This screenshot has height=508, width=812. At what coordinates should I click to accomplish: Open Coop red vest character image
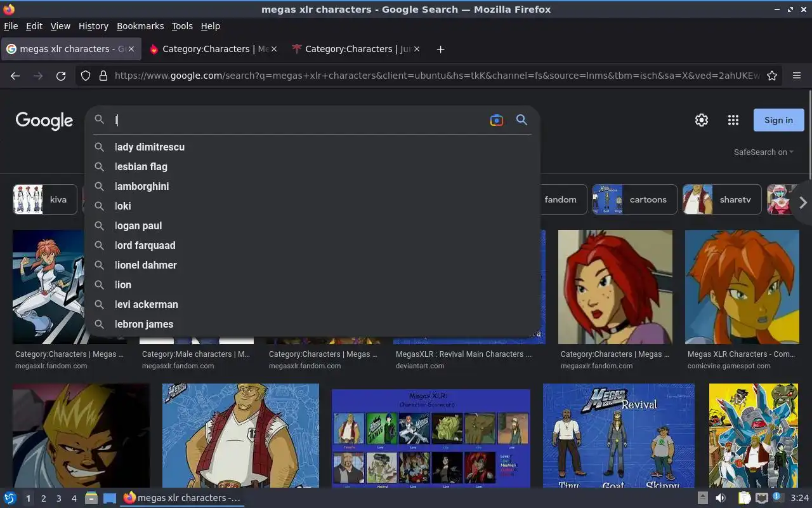click(240, 436)
